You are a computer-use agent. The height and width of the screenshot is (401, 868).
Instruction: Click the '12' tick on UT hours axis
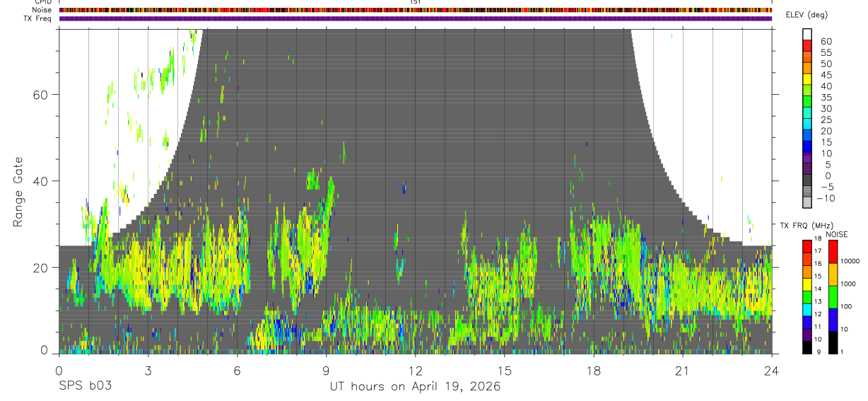pos(415,370)
